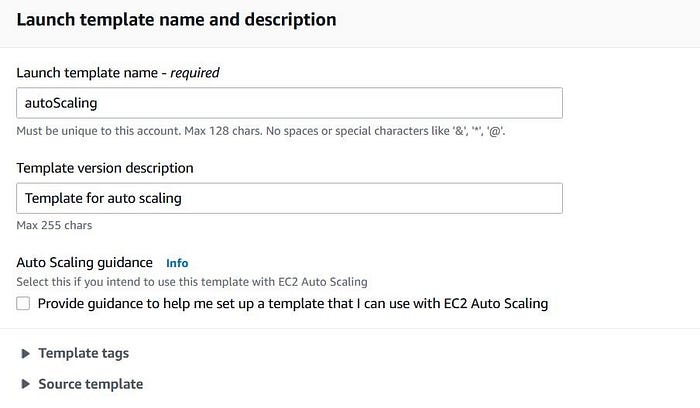
Task: Click the "Template for auto scaling" description text
Action: click(103, 198)
